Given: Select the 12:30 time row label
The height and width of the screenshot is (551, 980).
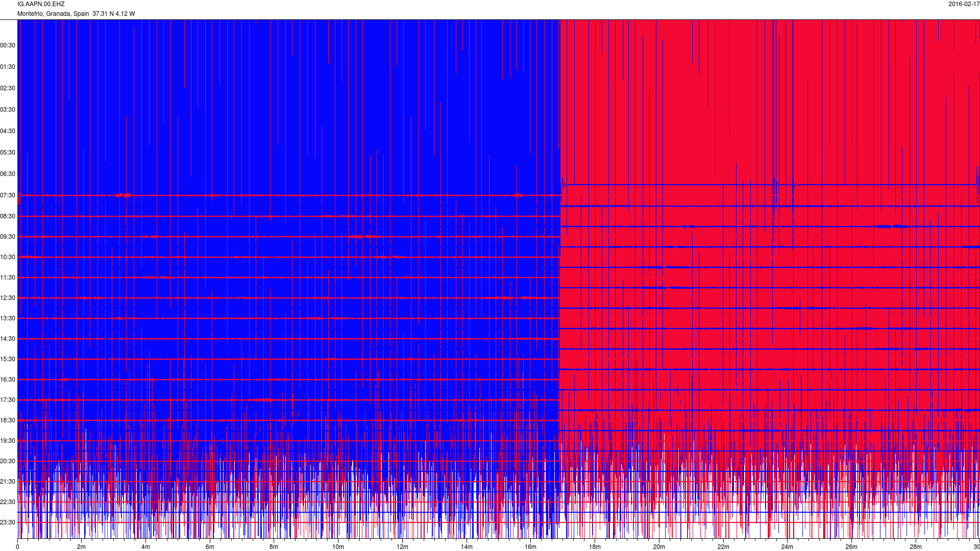Looking at the screenshot, I should pos(8,298).
